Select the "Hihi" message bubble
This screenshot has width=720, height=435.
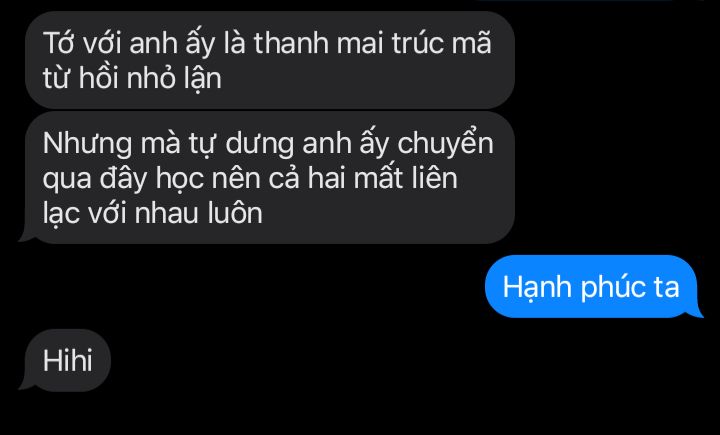pos(67,361)
